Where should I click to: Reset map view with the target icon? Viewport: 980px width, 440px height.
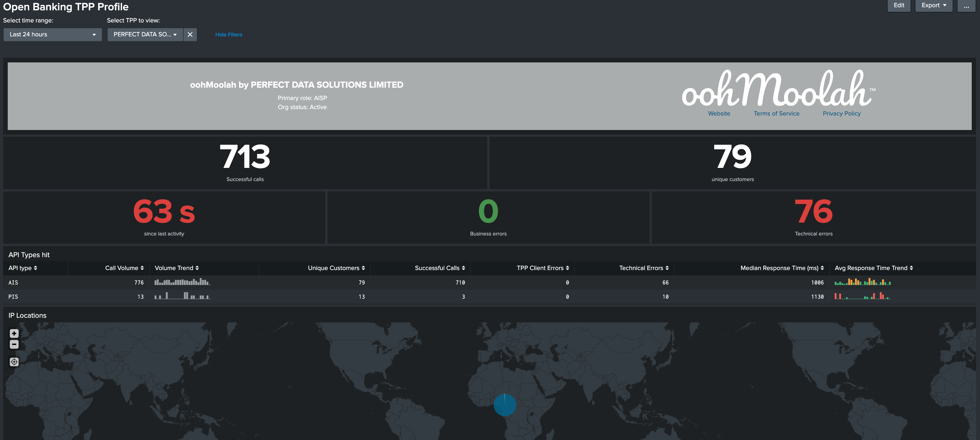point(14,362)
